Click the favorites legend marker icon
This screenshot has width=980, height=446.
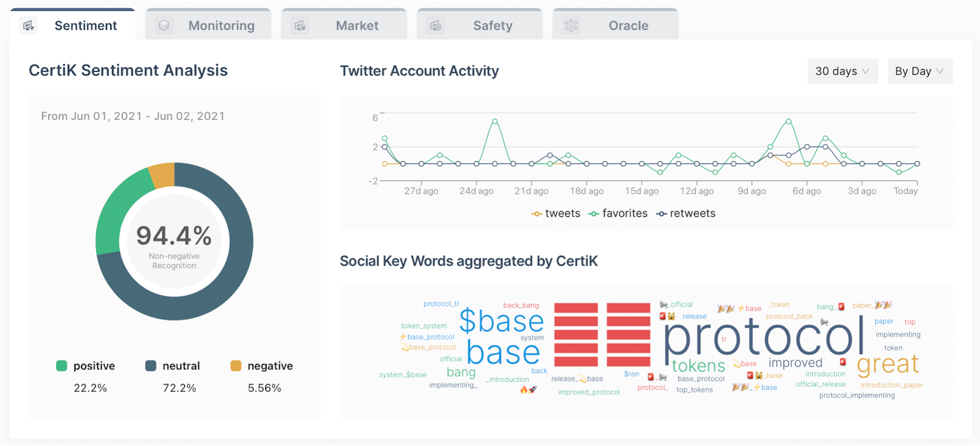(594, 214)
